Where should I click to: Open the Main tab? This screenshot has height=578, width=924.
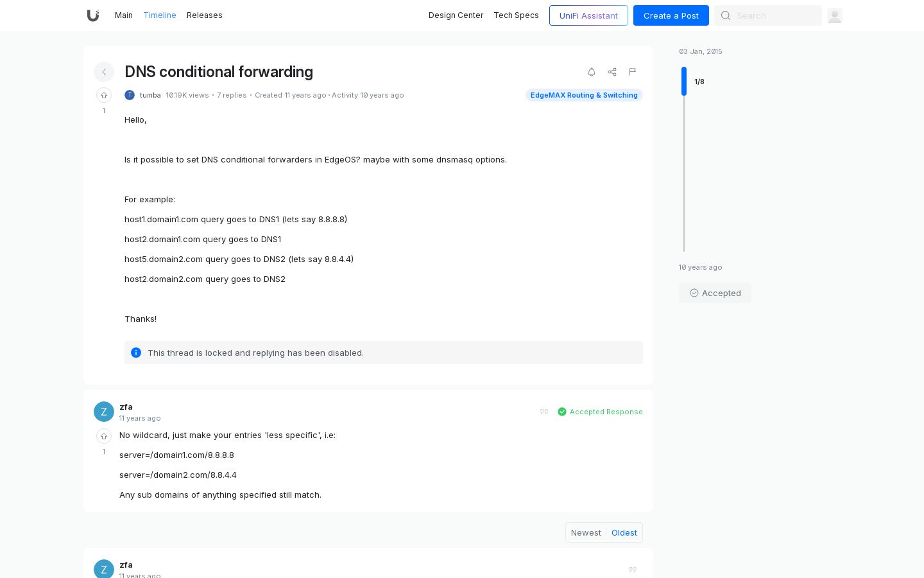tap(124, 15)
